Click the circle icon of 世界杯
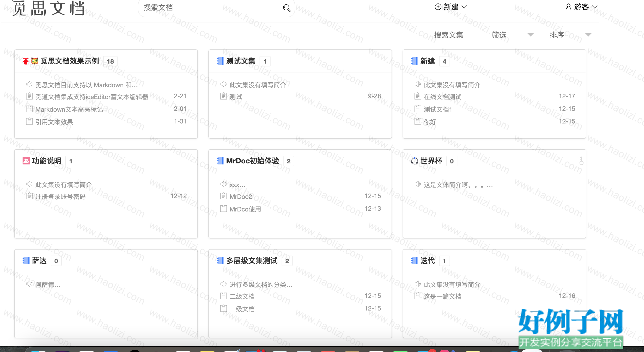 [414, 161]
